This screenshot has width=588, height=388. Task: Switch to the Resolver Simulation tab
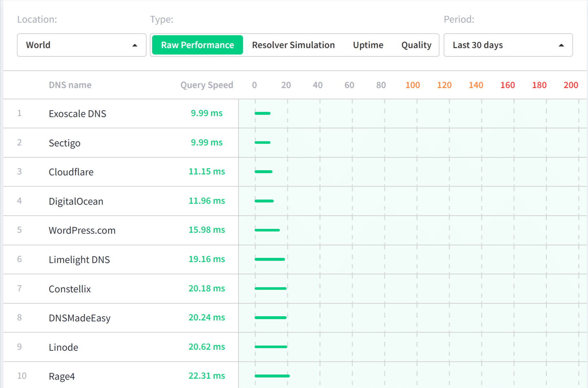pyautogui.click(x=293, y=45)
